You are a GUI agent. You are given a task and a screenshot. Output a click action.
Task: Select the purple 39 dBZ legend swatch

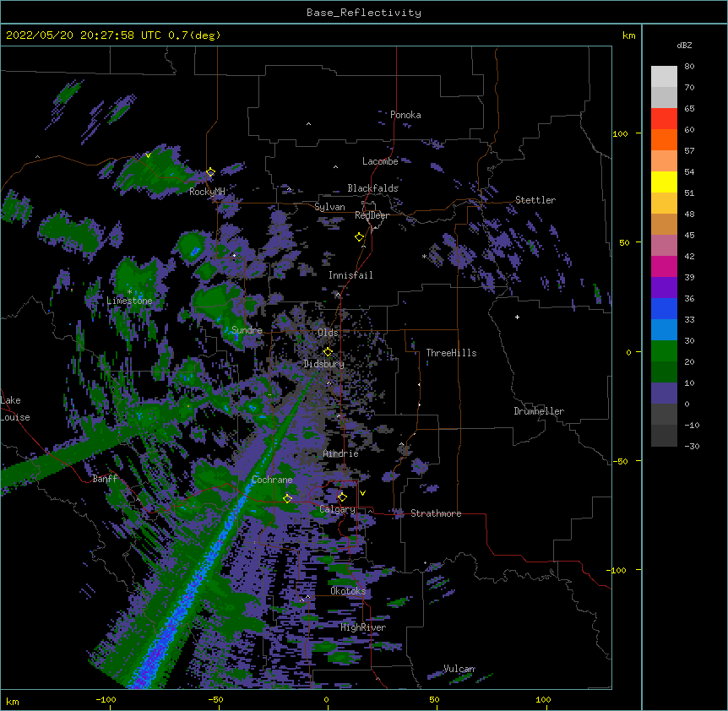664,287
